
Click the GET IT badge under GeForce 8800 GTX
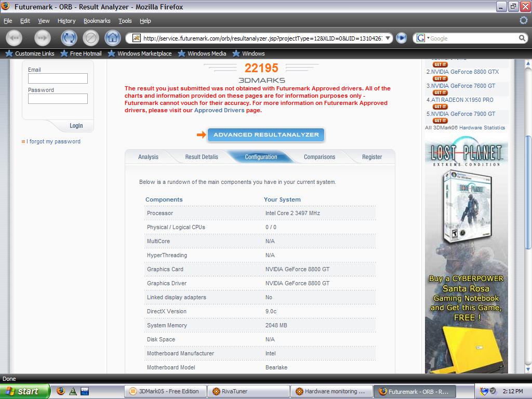click(x=440, y=79)
